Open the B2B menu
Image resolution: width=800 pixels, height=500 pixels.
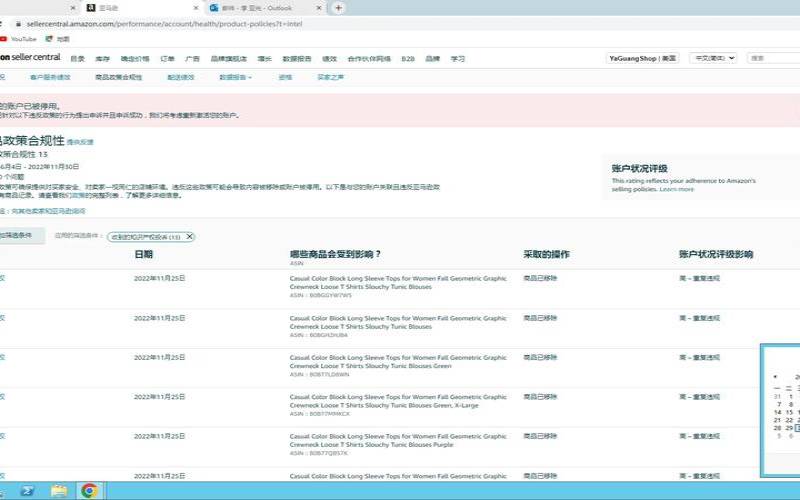click(408, 59)
